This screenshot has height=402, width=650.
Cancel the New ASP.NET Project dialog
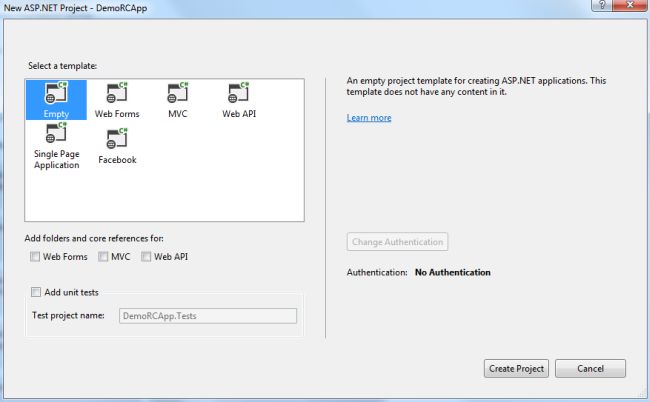590,368
